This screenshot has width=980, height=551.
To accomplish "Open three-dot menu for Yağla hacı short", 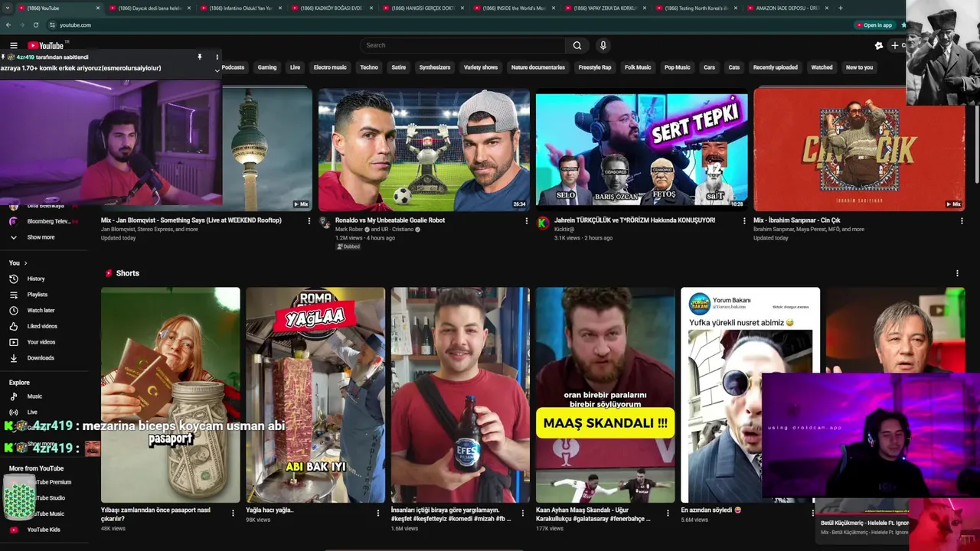I will click(x=378, y=514).
